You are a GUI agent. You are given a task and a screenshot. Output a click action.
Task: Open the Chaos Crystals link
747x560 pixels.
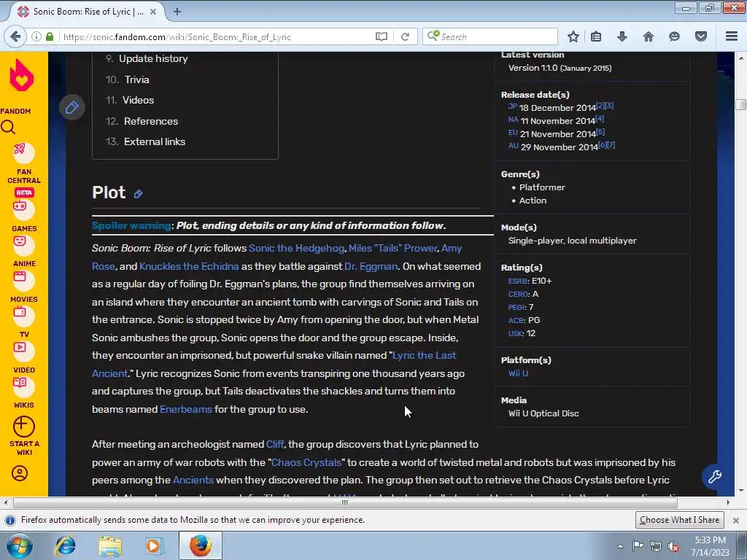(x=306, y=462)
